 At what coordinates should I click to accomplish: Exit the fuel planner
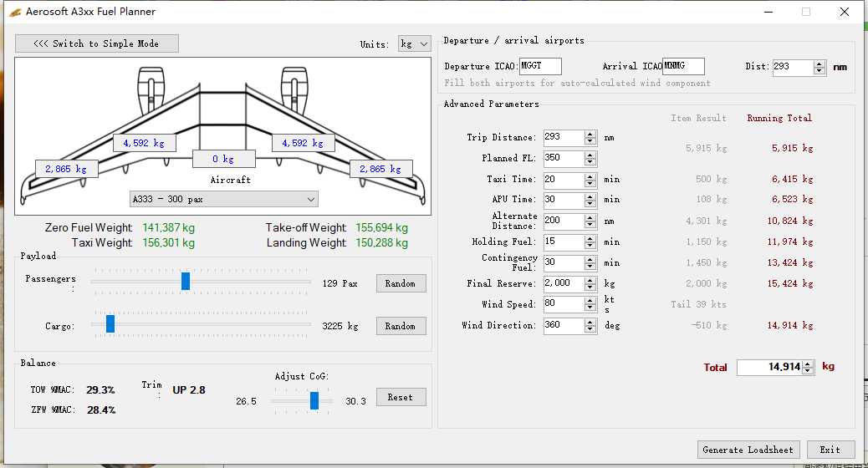[830, 450]
